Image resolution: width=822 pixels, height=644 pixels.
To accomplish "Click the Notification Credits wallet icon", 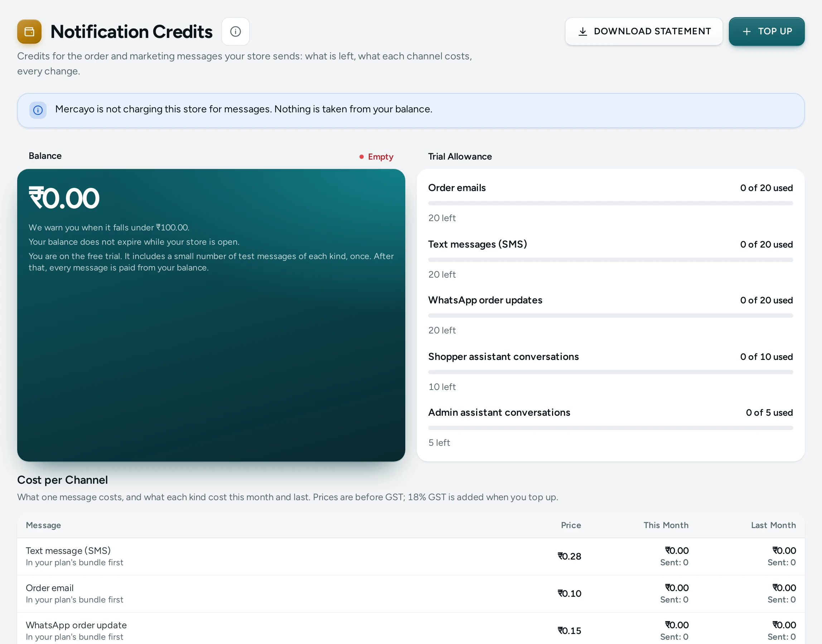I will [29, 32].
